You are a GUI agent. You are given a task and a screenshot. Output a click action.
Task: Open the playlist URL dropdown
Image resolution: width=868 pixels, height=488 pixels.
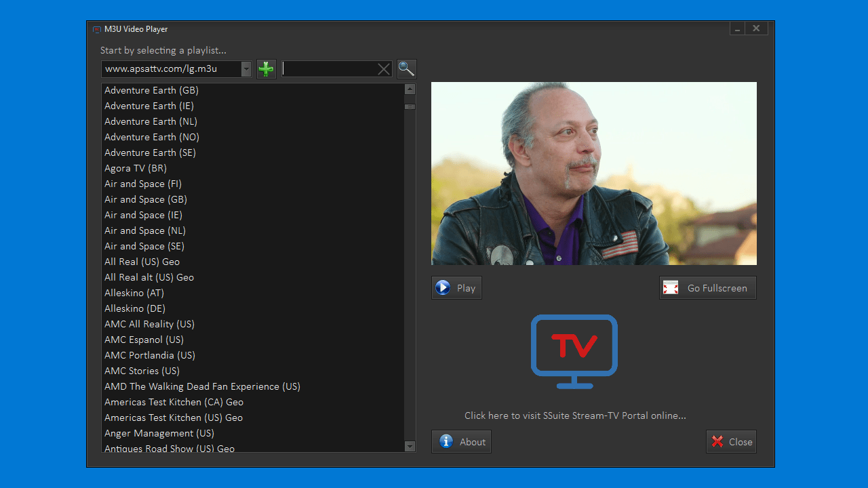coord(245,68)
